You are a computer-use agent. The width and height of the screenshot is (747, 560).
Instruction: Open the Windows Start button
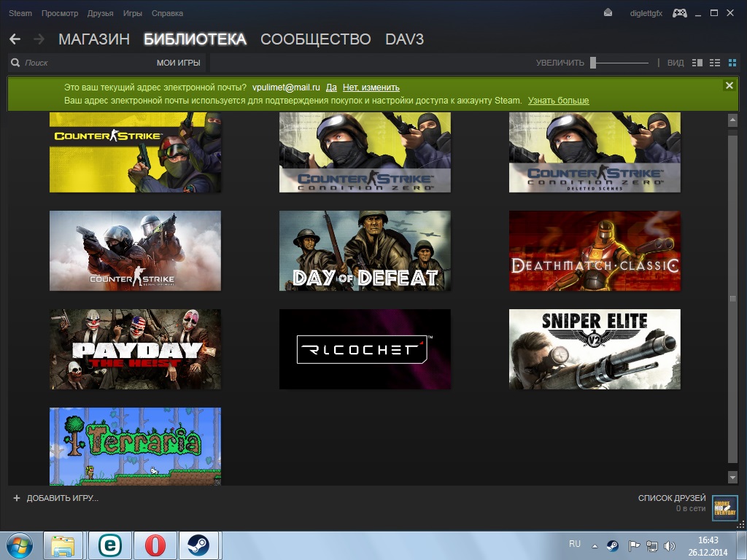pos(20,545)
